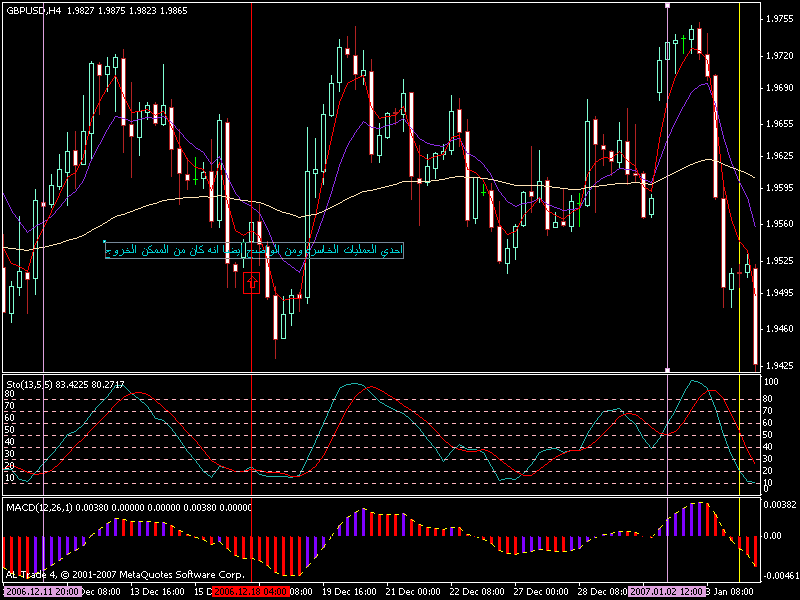This screenshot has width=800, height=600.
Task: Click the GBPUSD,H4 chart title
Action: [x=32, y=8]
